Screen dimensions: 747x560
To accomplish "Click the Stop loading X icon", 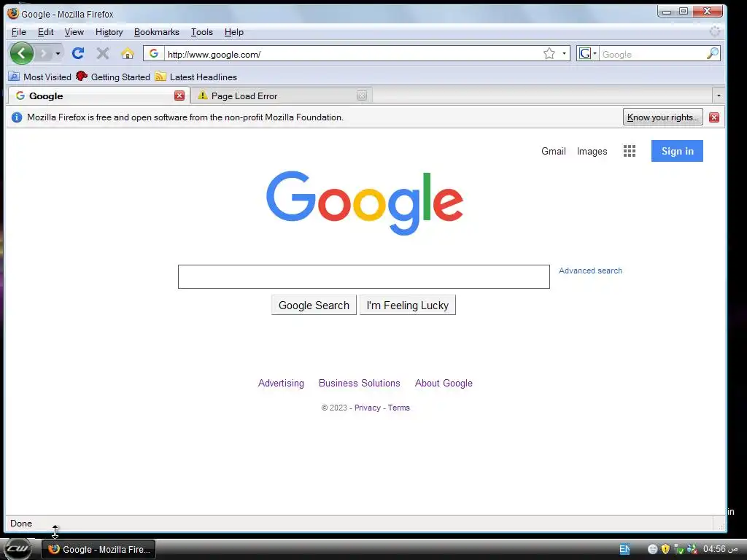I will point(102,53).
